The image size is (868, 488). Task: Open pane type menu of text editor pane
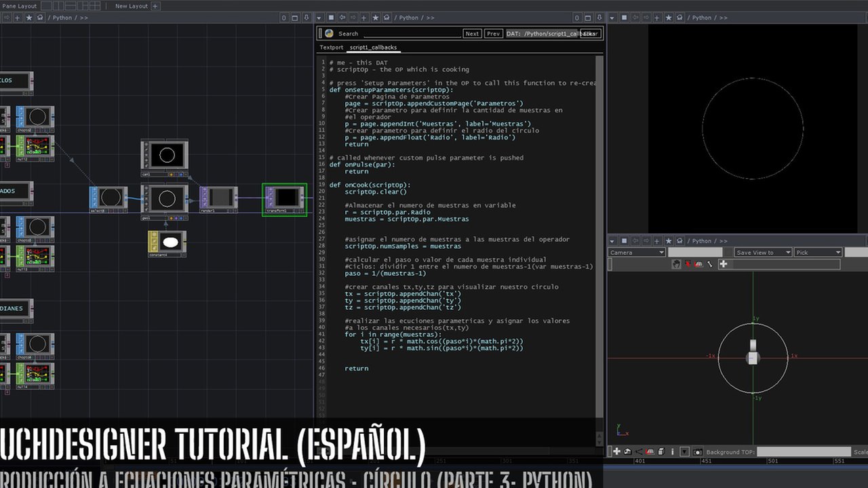click(x=319, y=18)
